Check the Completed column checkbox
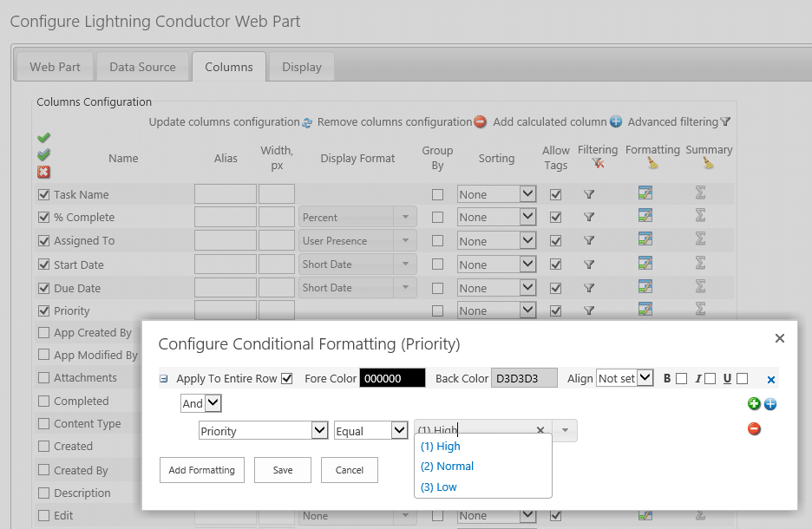 (x=43, y=402)
